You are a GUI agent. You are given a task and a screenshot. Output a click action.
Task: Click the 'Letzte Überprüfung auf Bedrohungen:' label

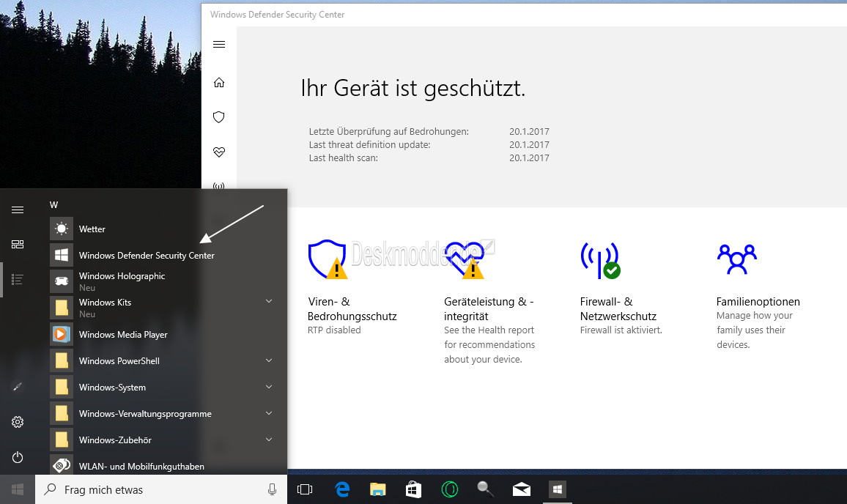tap(389, 132)
